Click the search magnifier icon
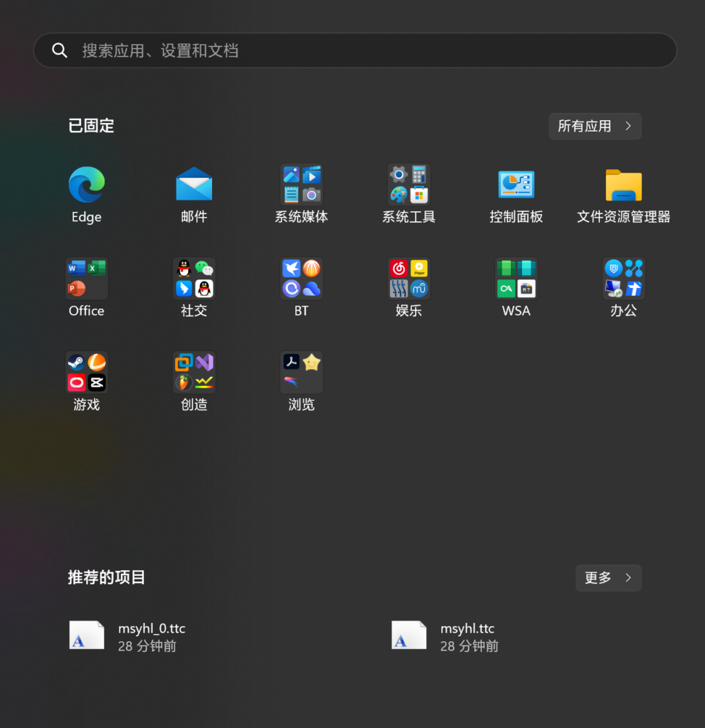705x728 pixels. coord(60,50)
